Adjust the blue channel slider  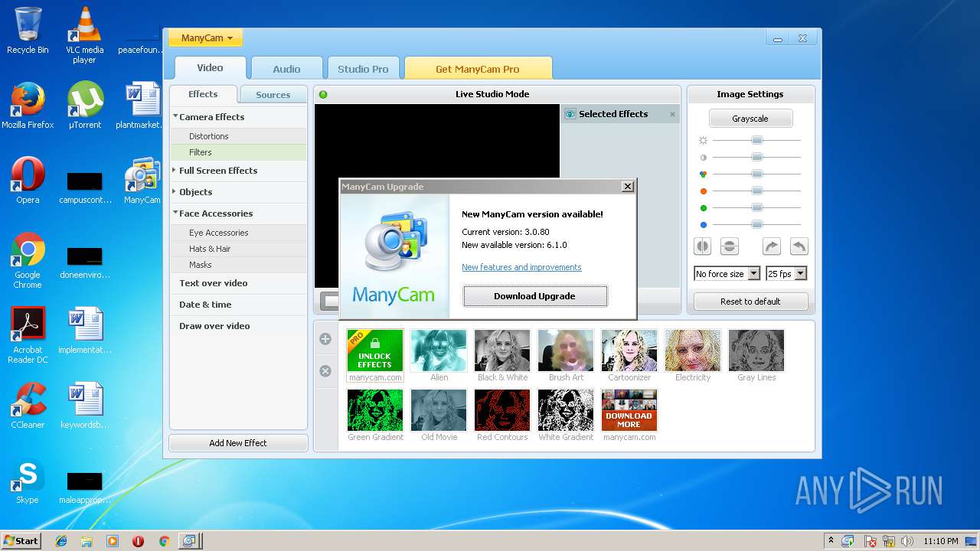pos(756,224)
